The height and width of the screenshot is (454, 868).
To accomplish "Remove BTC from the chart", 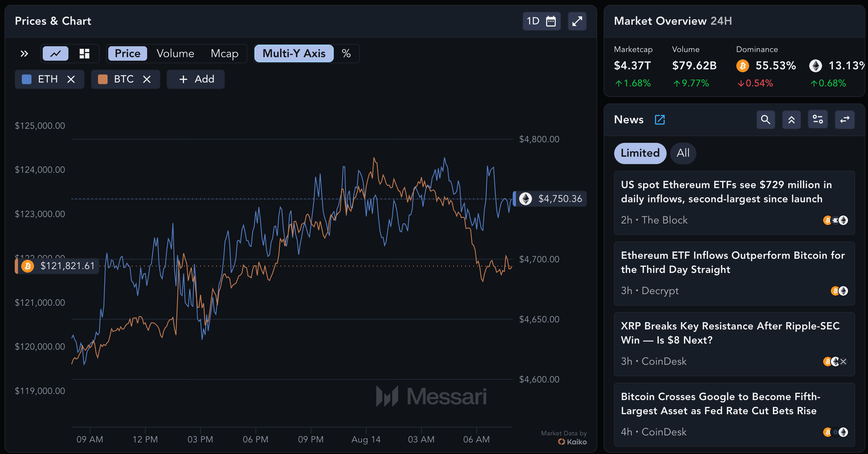I will pyautogui.click(x=147, y=79).
